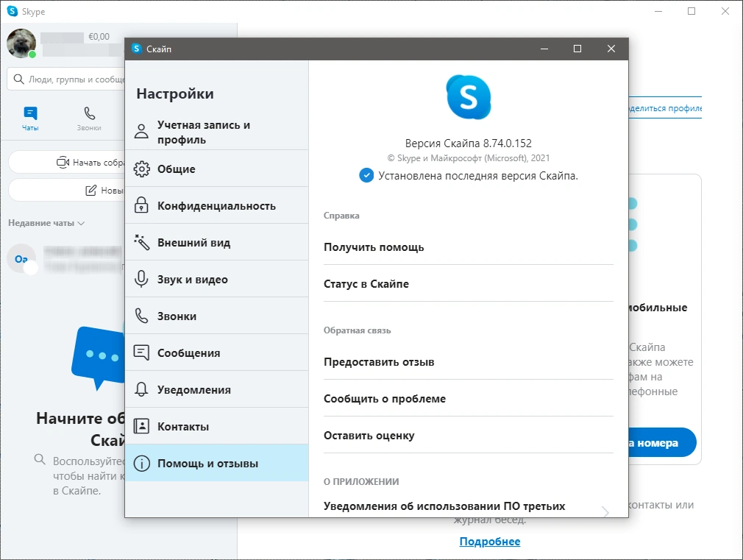Click the new chat pencil icon
743x560 pixels.
pyautogui.click(x=90, y=191)
